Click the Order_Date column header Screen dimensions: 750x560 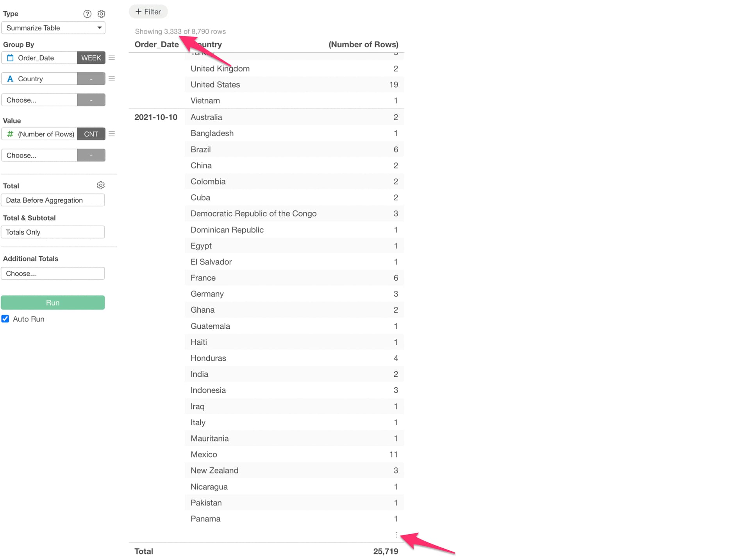tap(156, 45)
